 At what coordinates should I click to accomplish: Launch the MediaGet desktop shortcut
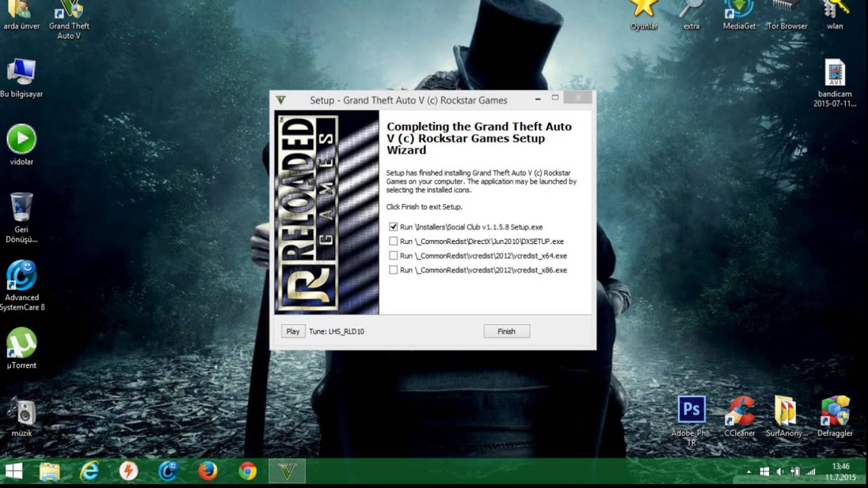point(738,15)
